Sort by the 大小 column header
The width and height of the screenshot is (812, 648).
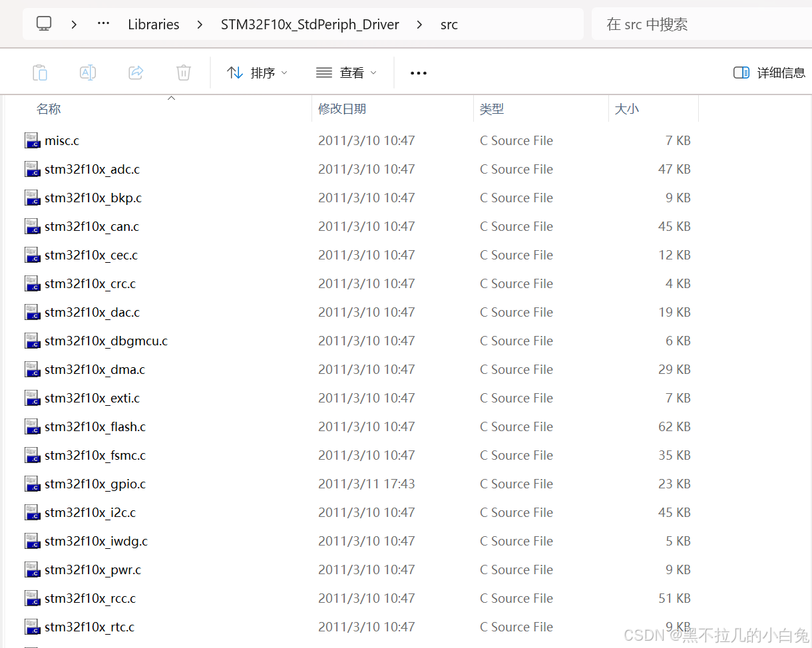pos(626,109)
